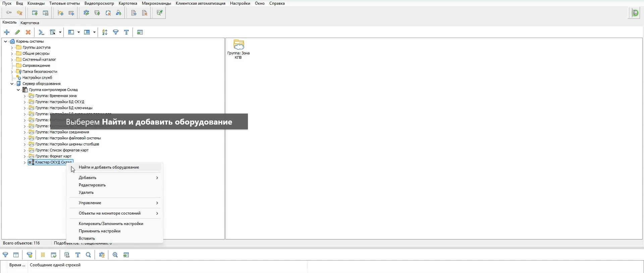
Task: Click the Группа: Зона КПВ folder thumbnail
Action: [x=238, y=45]
